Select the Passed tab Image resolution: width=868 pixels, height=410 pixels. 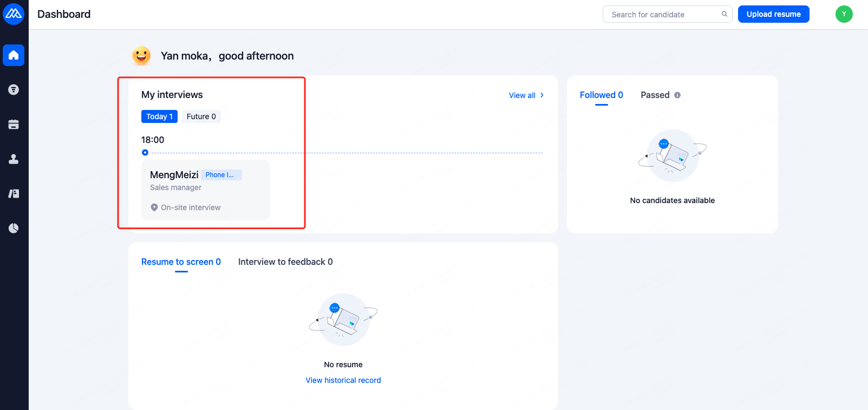[655, 95]
